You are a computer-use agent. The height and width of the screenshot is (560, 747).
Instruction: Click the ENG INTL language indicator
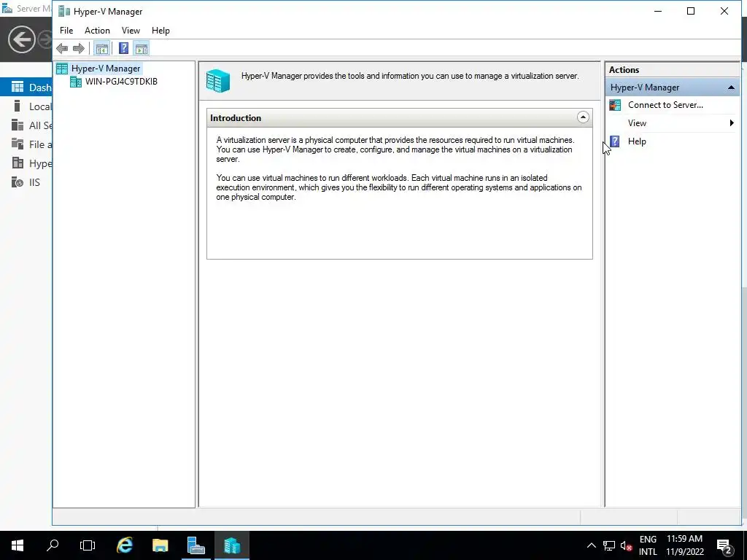648,545
